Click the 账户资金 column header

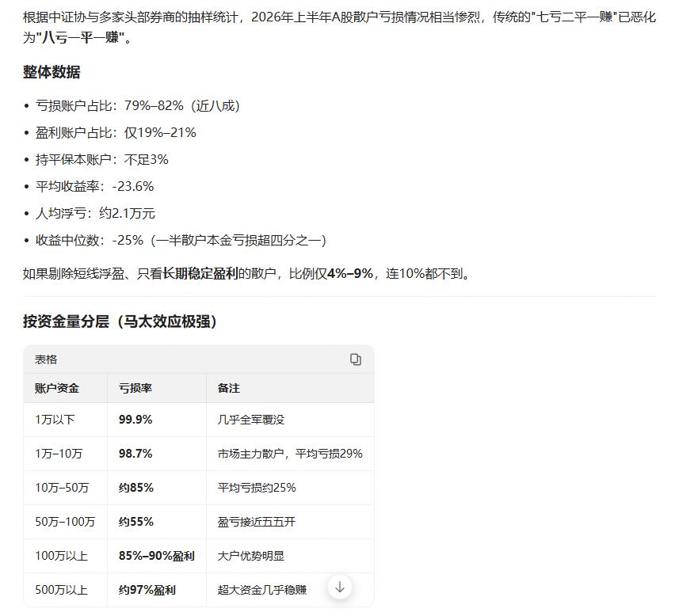click(57, 388)
